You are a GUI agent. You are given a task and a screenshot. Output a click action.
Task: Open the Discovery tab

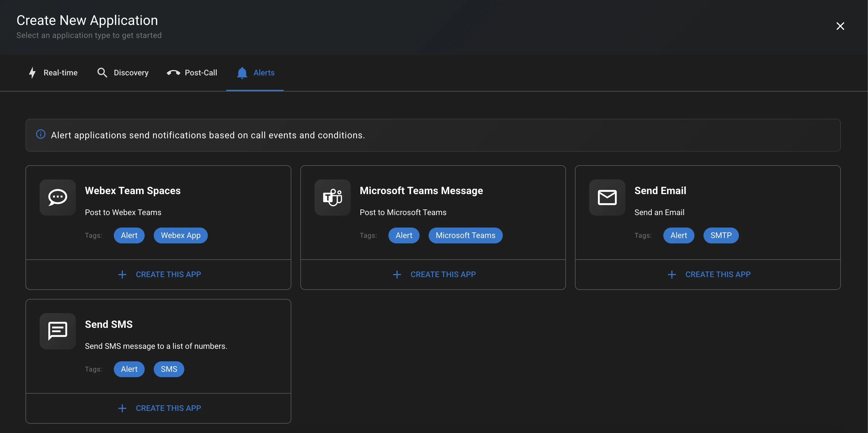click(x=123, y=73)
